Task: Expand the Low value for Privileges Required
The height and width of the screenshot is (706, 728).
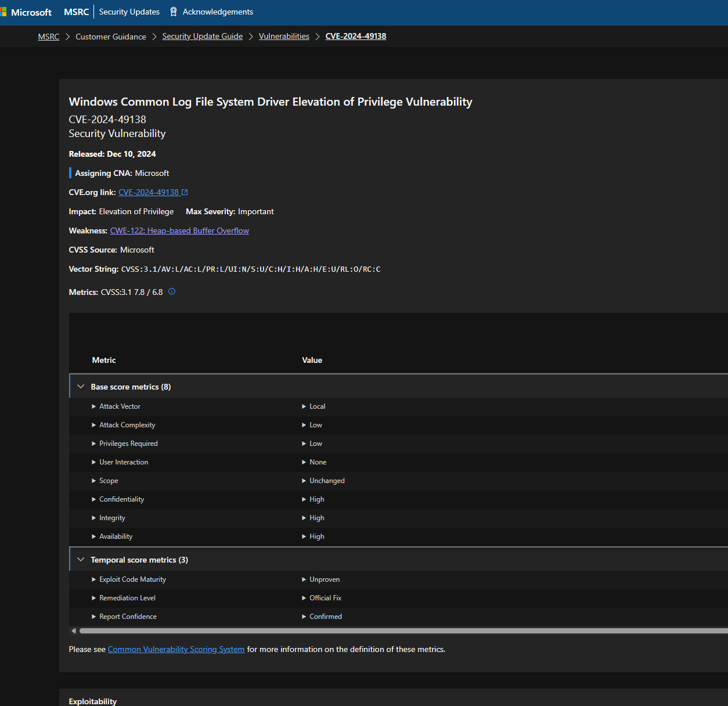Action: tap(304, 444)
